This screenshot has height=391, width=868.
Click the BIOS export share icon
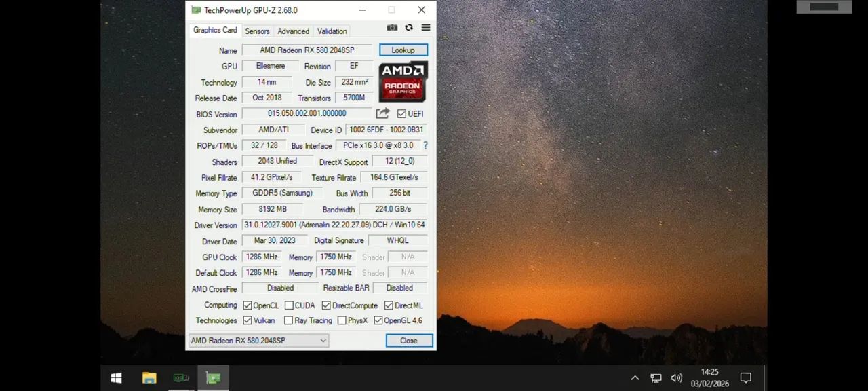click(x=383, y=113)
